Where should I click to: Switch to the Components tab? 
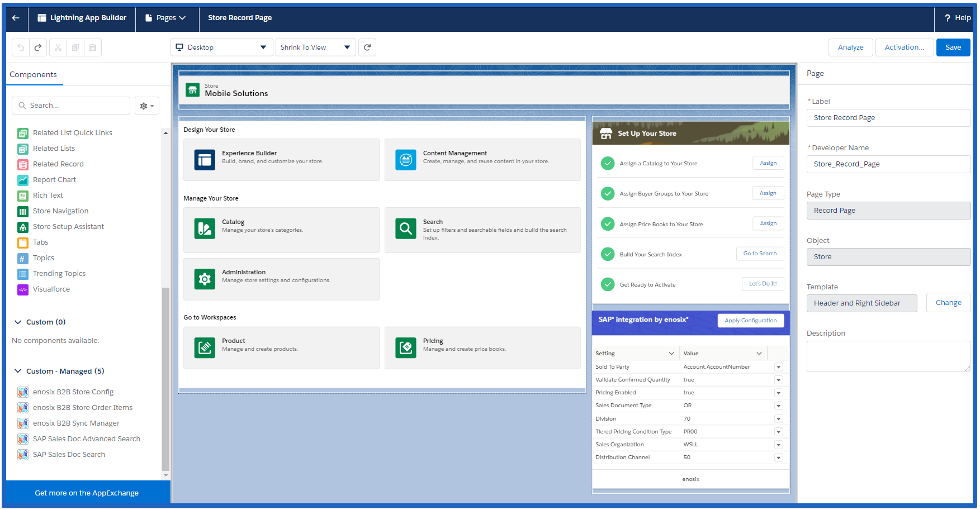pyautogui.click(x=34, y=74)
